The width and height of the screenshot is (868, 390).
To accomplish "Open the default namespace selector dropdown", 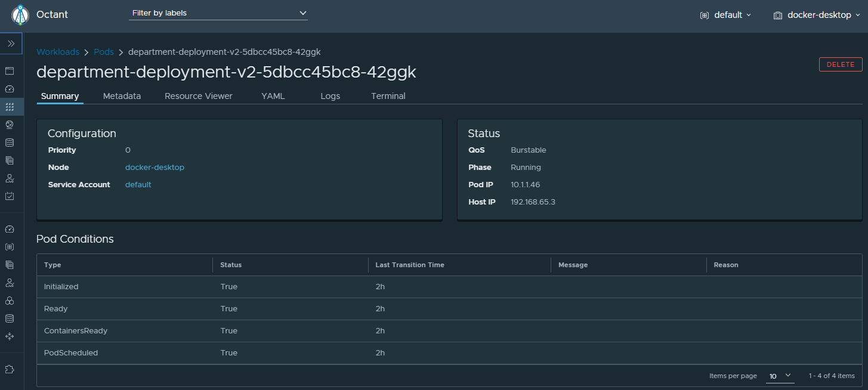I will click(726, 15).
